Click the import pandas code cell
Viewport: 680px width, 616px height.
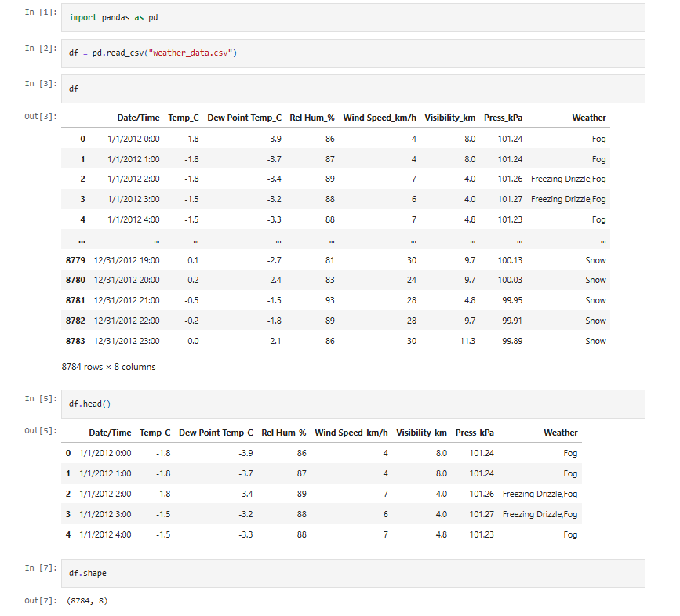(x=353, y=18)
